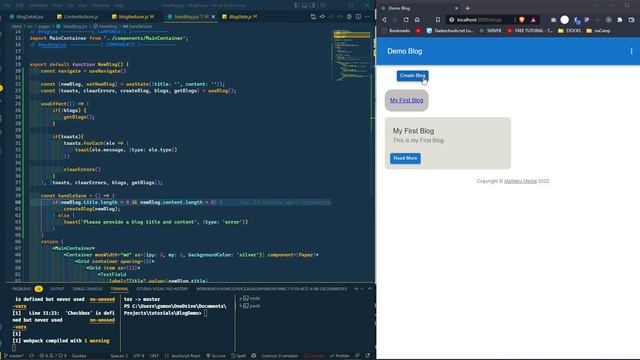Open the Demo Blog app bar kebab menu
The image size is (640, 360).
click(631, 51)
